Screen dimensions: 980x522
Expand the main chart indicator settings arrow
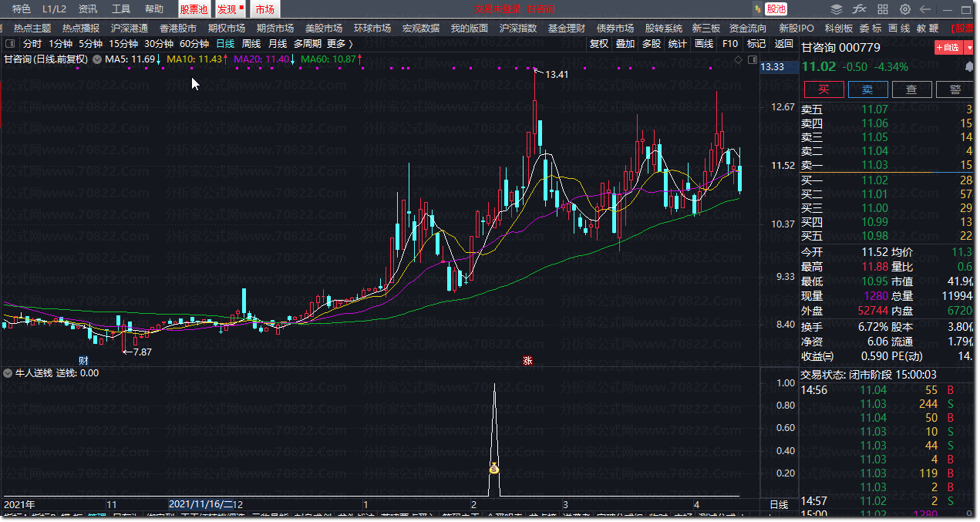click(97, 59)
